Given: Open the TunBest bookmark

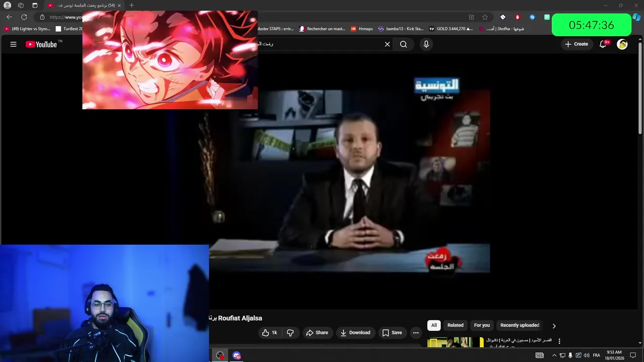Looking at the screenshot, I should pyautogui.click(x=69, y=29).
